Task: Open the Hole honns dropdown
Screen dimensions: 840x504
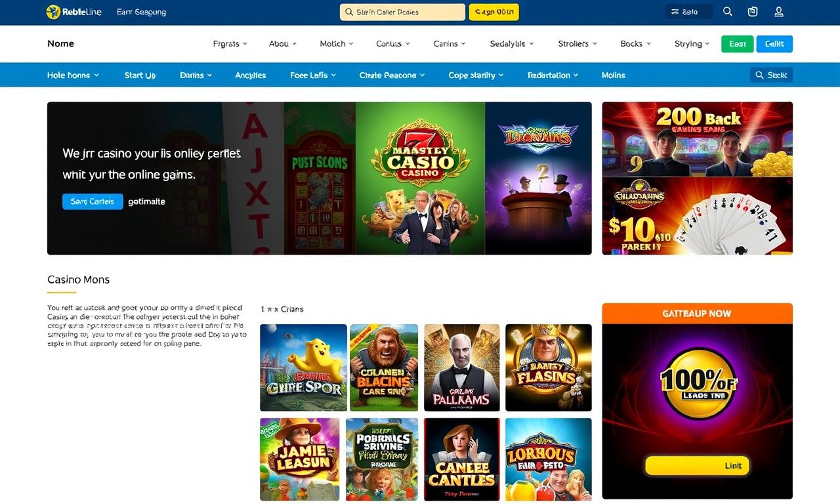Action: click(73, 75)
